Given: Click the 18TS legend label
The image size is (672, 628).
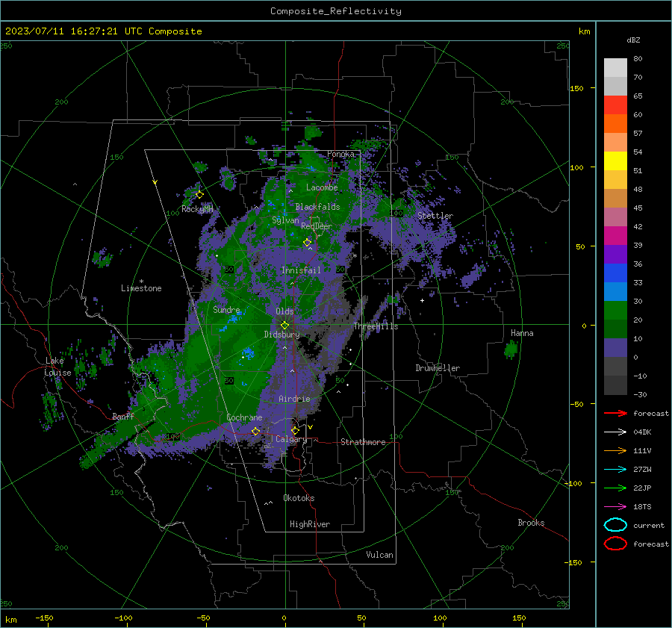Looking at the screenshot, I should pyautogui.click(x=642, y=507).
